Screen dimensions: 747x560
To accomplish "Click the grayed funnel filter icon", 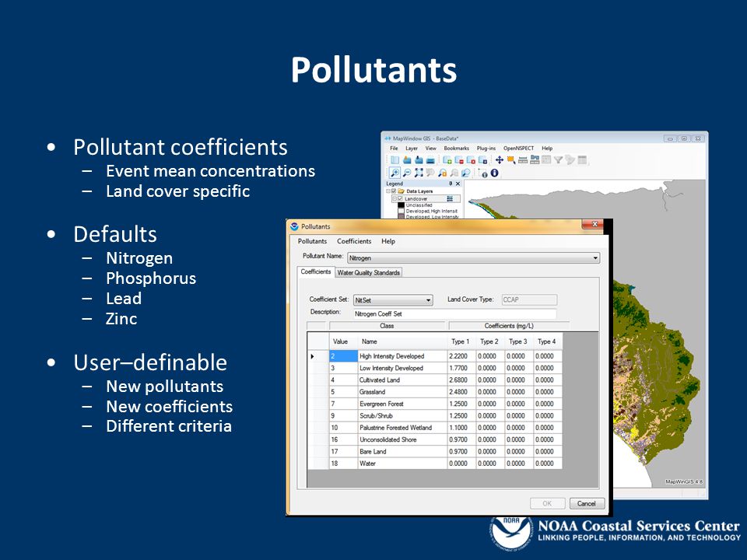I will (559, 160).
